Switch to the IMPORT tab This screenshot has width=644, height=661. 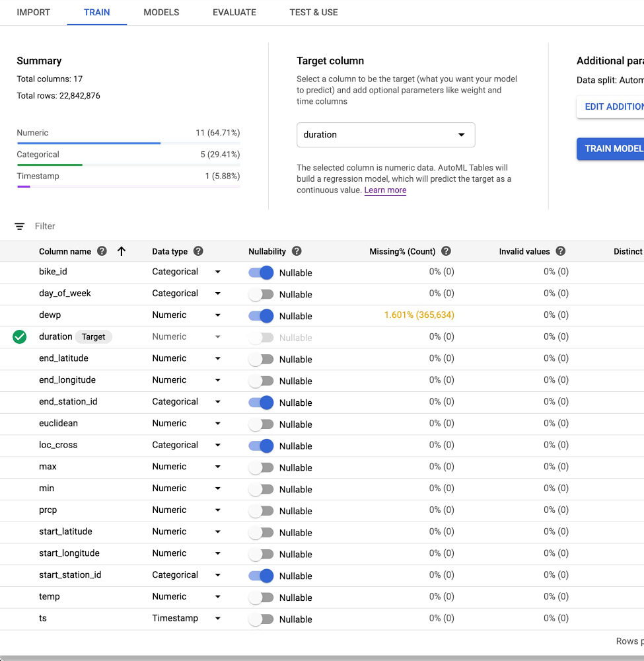(33, 12)
